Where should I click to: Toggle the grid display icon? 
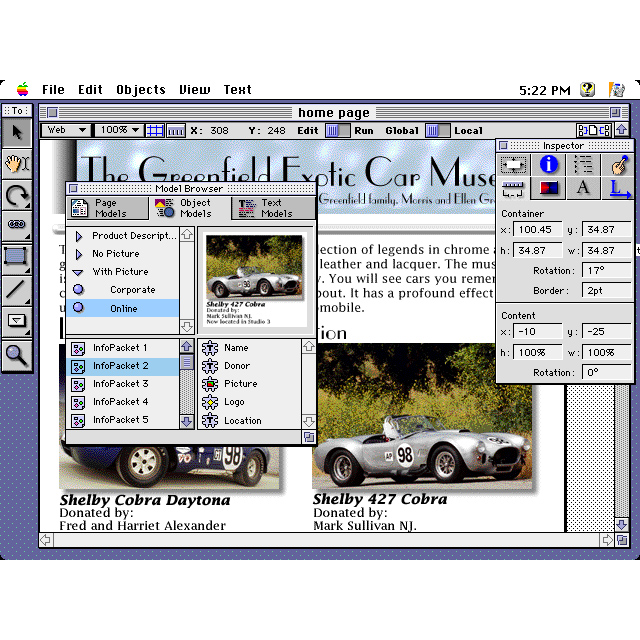pyautogui.click(x=155, y=131)
